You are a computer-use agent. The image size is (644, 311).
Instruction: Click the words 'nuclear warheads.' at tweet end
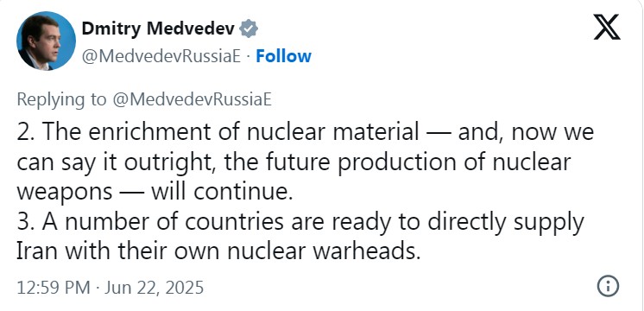[x=324, y=252]
